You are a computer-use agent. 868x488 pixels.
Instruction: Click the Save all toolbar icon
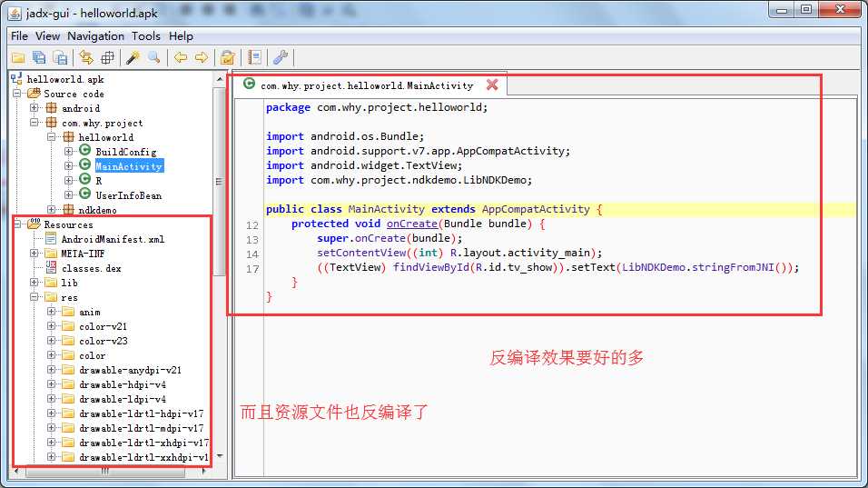pyautogui.click(x=39, y=57)
